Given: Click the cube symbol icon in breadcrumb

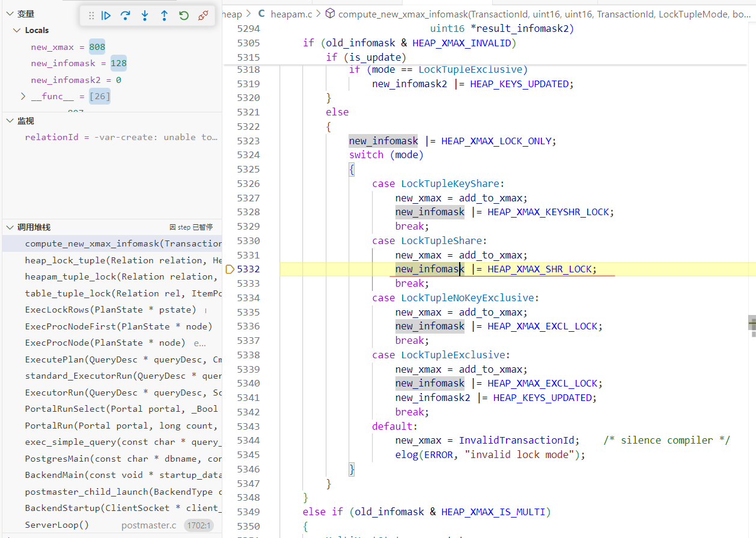Looking at the screenshot, I should click(330, 13).
